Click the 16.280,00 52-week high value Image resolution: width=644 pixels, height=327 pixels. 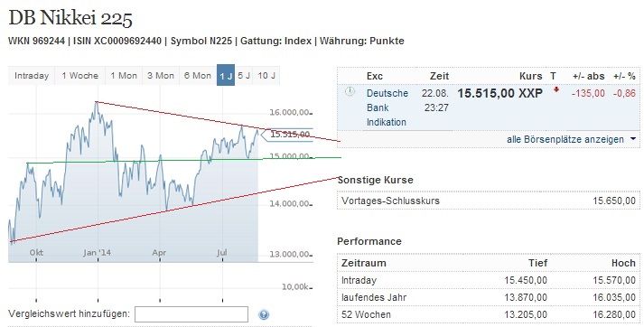click(614, 314)
